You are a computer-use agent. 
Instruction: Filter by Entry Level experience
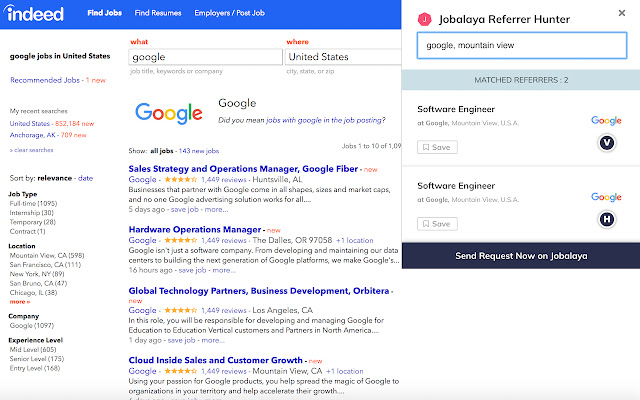(x=35, y=368)
